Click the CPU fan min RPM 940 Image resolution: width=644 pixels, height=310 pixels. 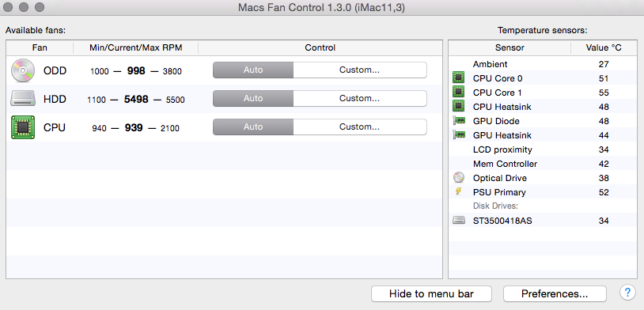point(99,129)
